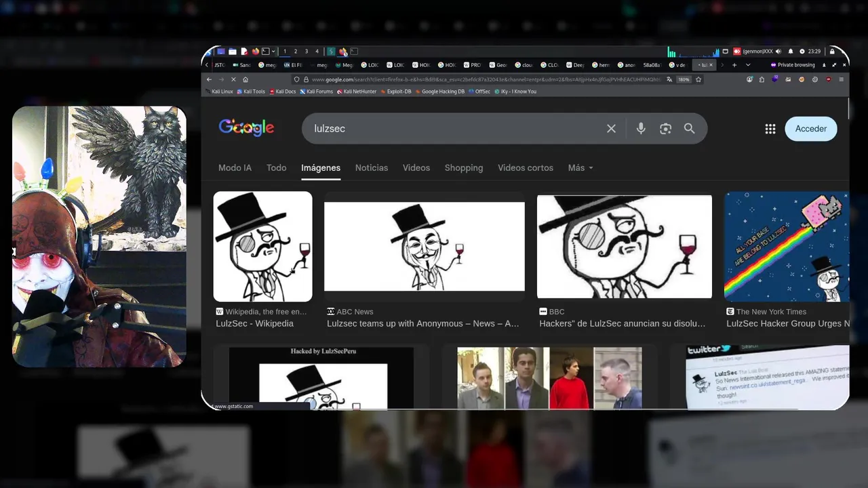The height and width of the screenshot is (488, 868).
Task: Expand the list all tabs dropdown
Action: click(x=748, y=65)
